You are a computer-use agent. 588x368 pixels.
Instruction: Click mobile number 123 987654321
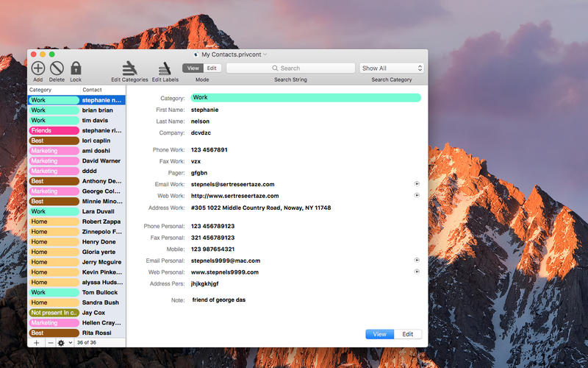[x=212, y=249]
